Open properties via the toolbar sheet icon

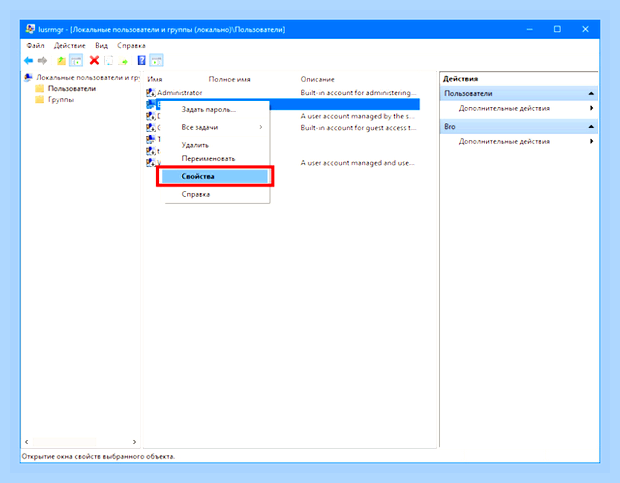(108, 60)
